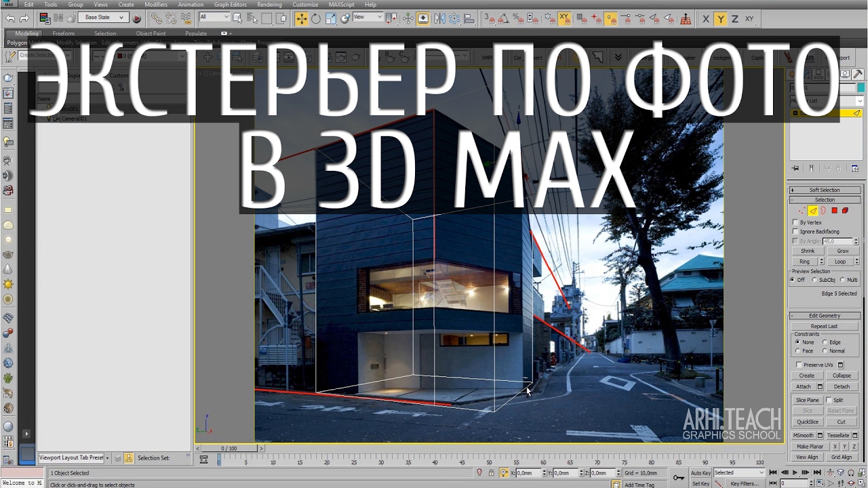The height and width of the screenshot is (488, 868).
Task: Enable the Preserve UVs checkbox
Action: click(x=799, y=365)
